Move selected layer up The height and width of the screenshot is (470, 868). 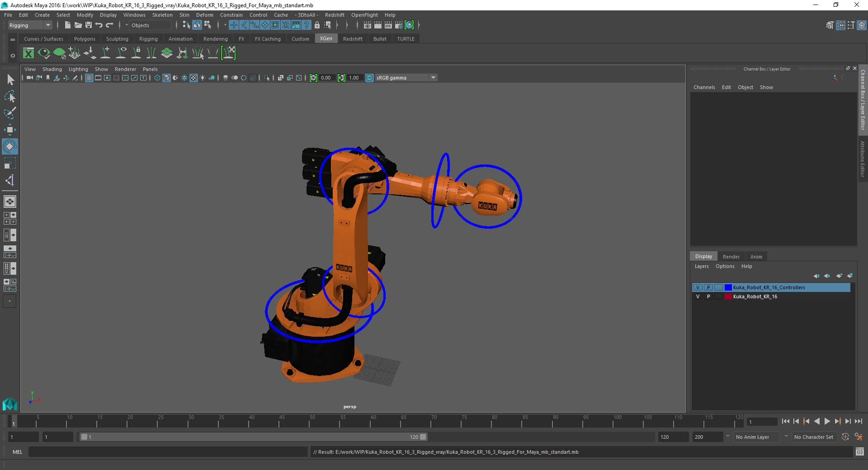[x=816, y=276]
